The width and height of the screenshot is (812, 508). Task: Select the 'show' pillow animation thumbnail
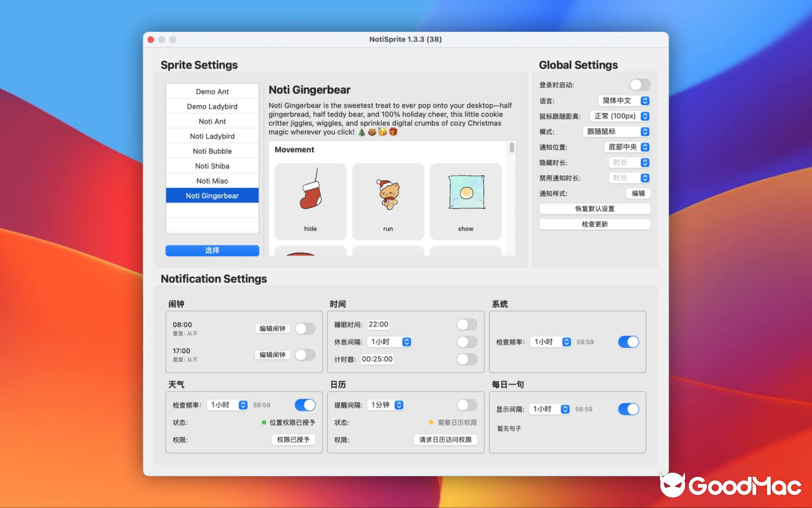466,201
